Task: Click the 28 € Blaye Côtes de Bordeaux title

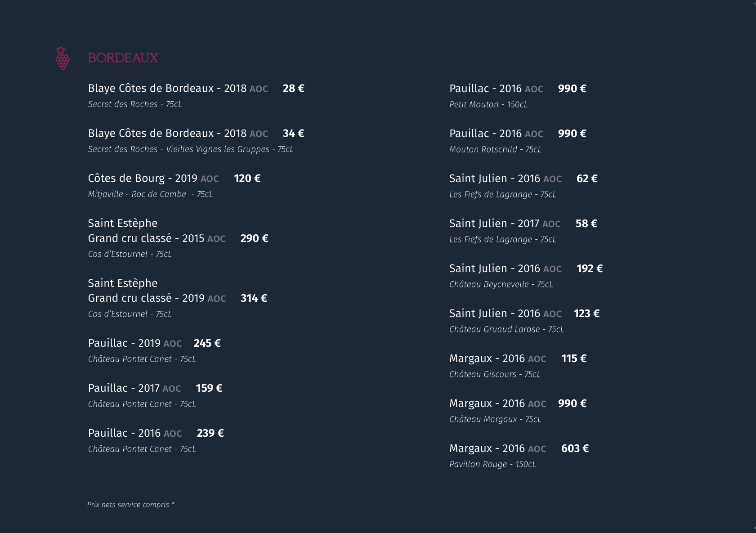Action: tap(178, 88)
